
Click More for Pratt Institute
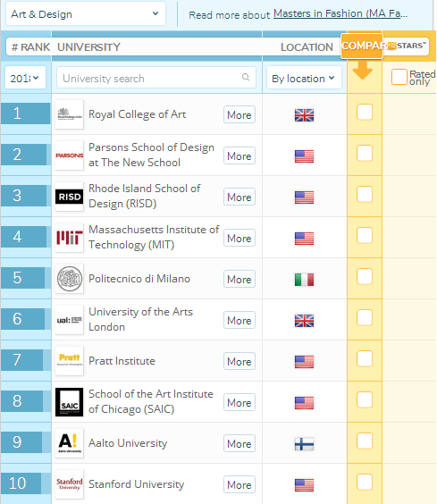coord(240,362)
